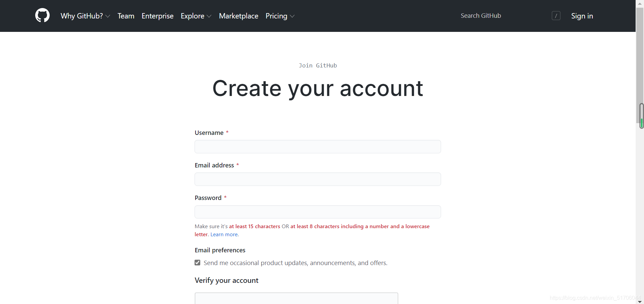Expand the Explore dropdown menu

click(x=196, y=16)
